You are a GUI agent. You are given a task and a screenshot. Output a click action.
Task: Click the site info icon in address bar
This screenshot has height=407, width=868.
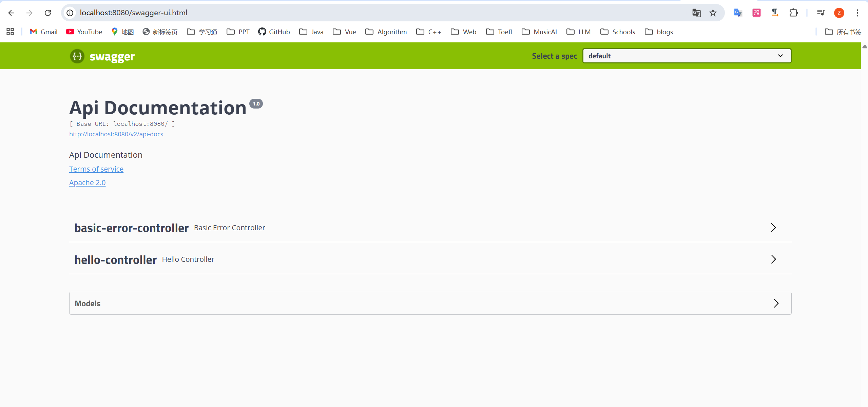70,13
